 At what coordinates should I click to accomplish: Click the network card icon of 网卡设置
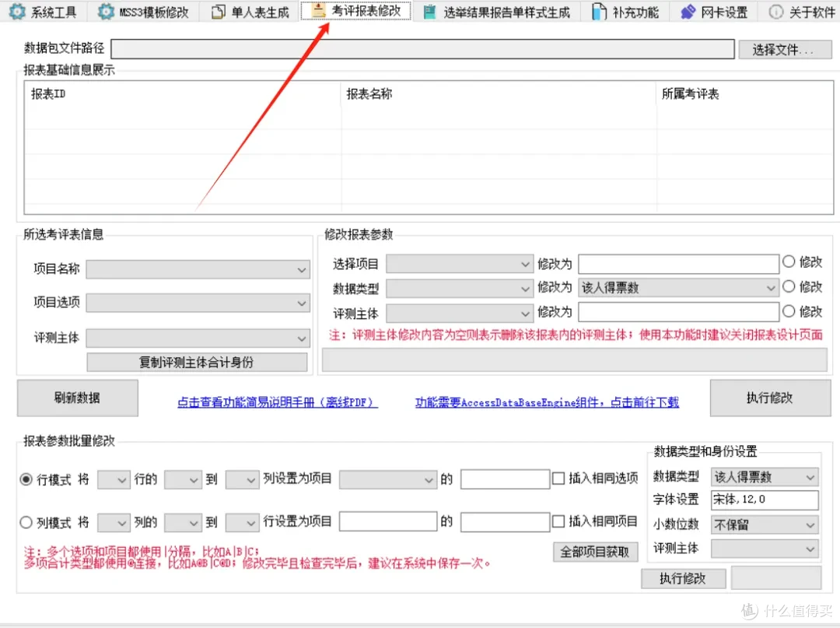688,12
